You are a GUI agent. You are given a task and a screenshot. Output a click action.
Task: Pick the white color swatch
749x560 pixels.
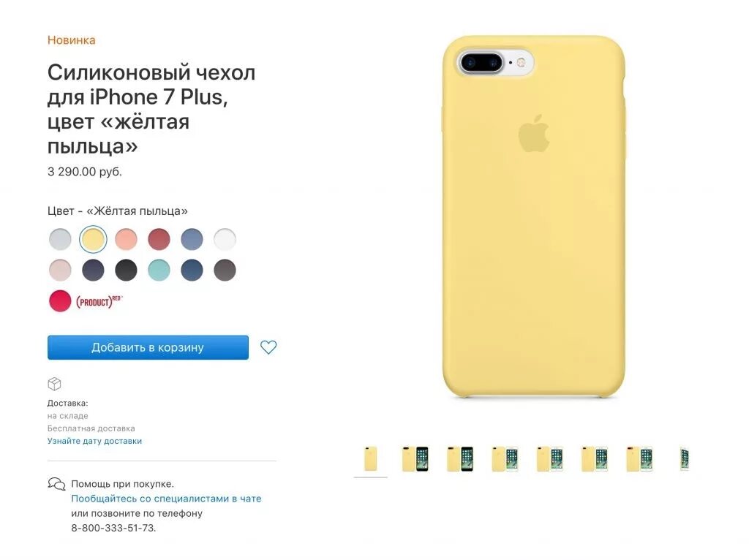(x=225, y=239)
